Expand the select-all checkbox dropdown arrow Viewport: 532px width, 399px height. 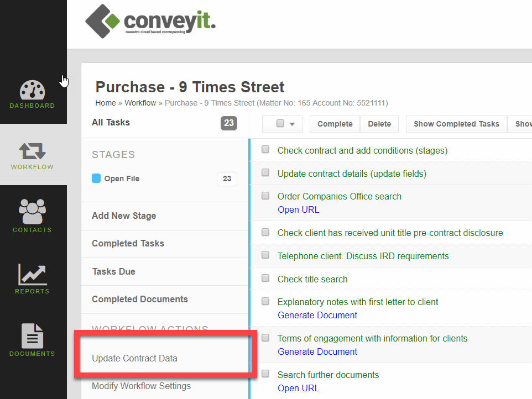pyautogui.click(x=293, y=124)
